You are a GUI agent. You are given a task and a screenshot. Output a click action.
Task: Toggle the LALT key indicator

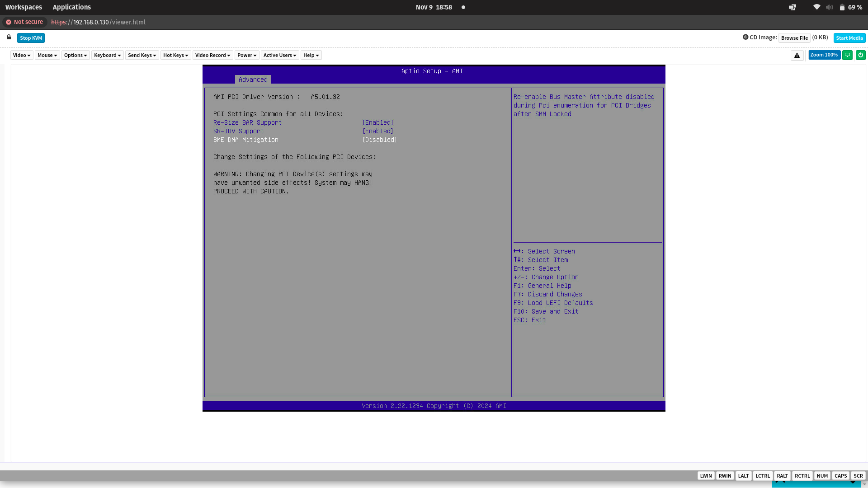point(744,476)
